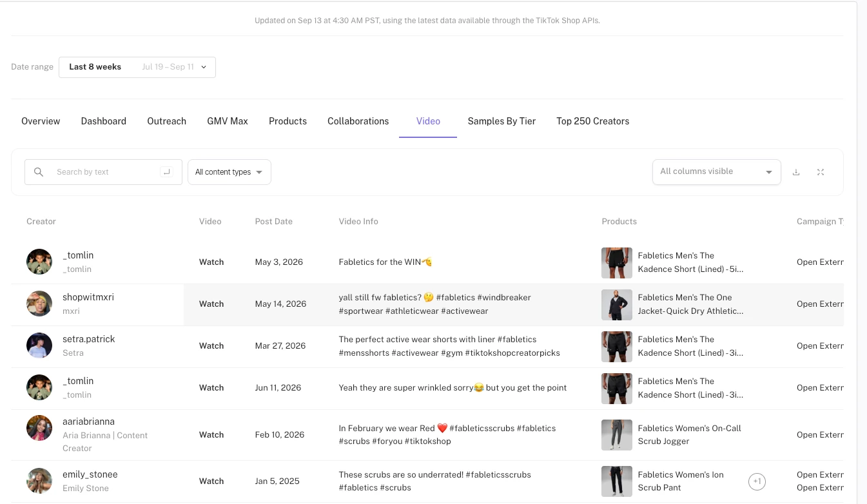The height and width of the screenshot is (504, 867).
Task: Open the Last 8 weeks date range dropdown
Action: [x=137, y=67]
